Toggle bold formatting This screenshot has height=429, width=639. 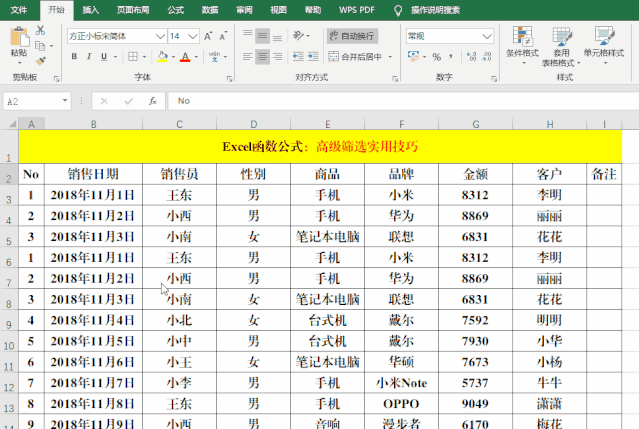74,57
